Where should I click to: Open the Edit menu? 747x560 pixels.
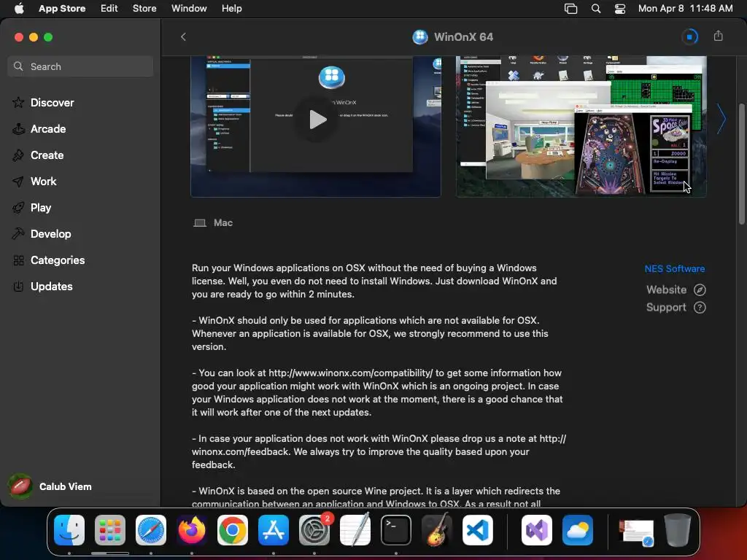point(109,8)
